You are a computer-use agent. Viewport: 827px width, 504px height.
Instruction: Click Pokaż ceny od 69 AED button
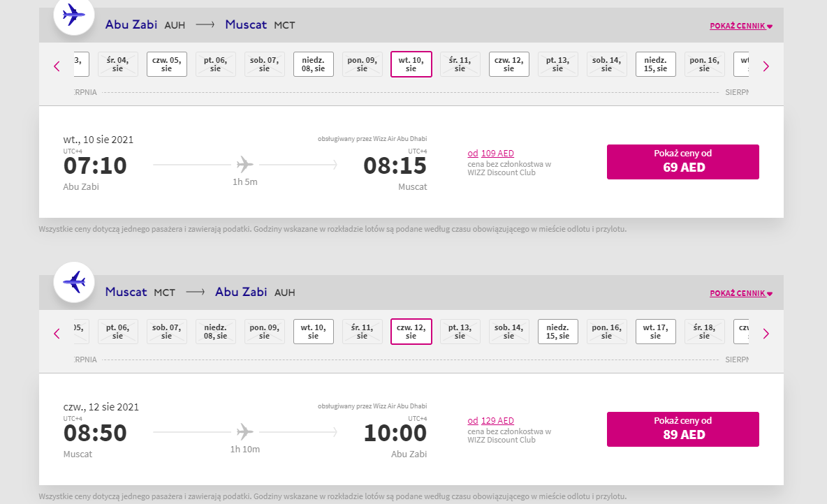[683, 162]
